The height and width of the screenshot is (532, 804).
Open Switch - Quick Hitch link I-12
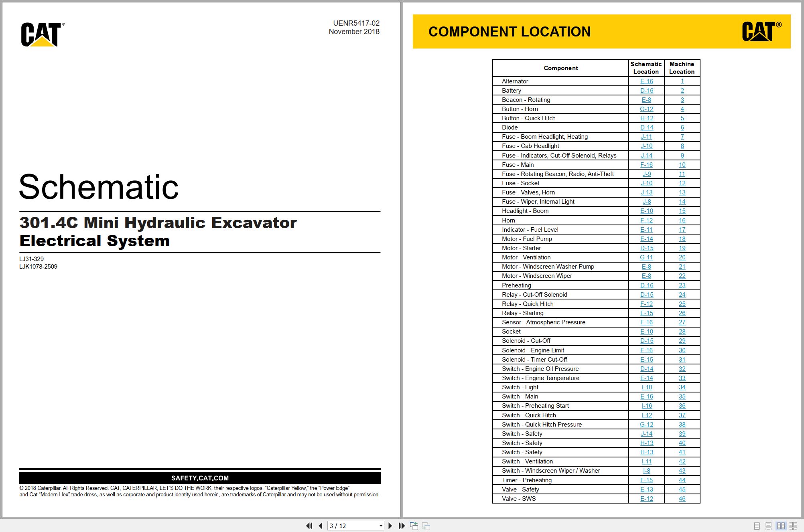(x=646, y=415)
